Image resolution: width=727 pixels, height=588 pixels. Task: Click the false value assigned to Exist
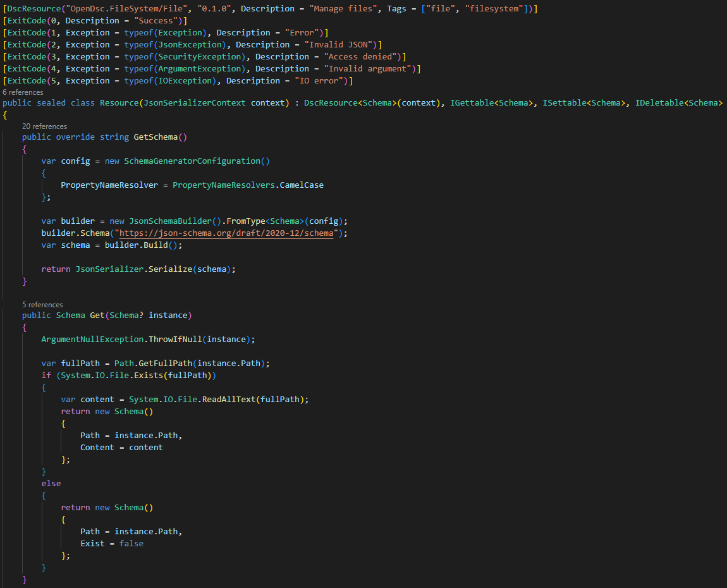pos(131,542)
